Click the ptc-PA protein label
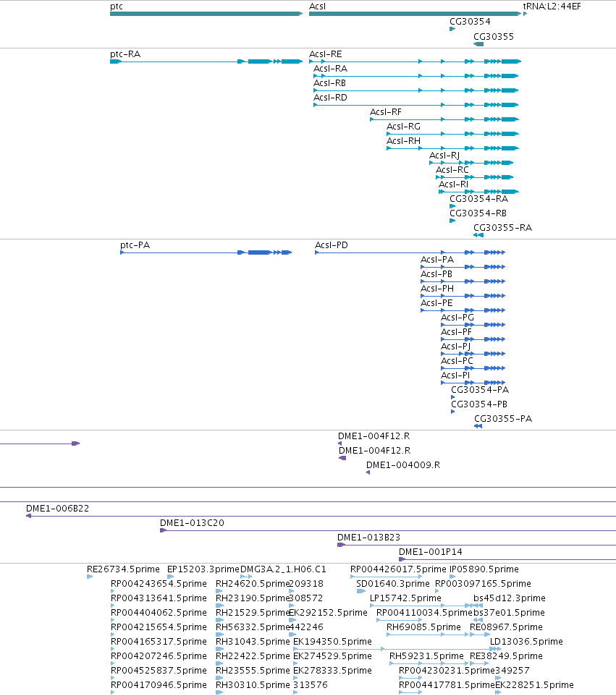Screen dimensions: 616x696 point(135,245)
